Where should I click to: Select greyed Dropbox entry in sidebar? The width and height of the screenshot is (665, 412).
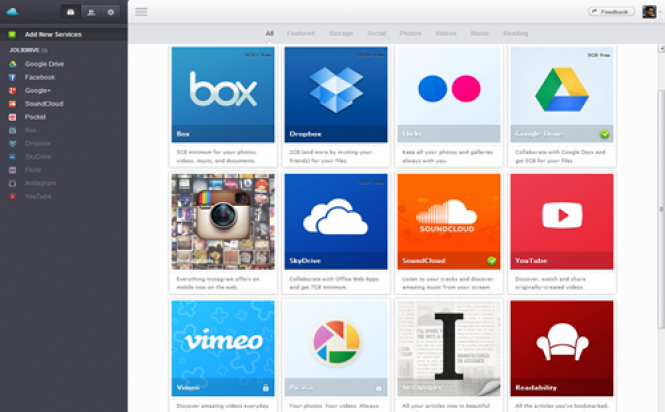[x=38, y=143]
